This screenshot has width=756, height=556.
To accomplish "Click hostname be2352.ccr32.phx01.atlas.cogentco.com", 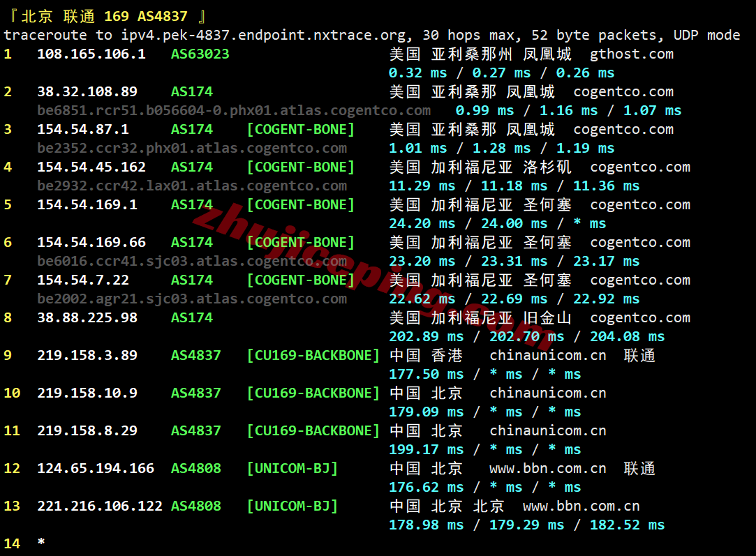I will pyautogui.click(x=192, y=148).
